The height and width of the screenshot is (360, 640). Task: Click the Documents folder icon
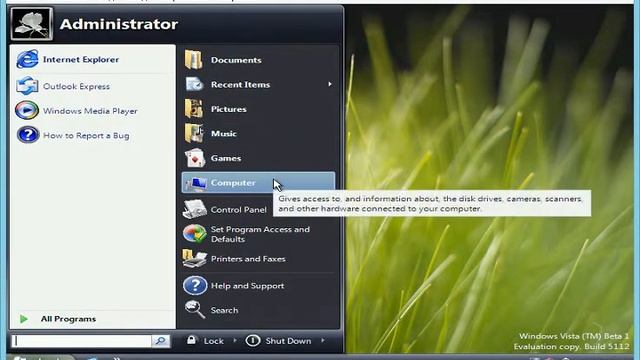point(193,60)
